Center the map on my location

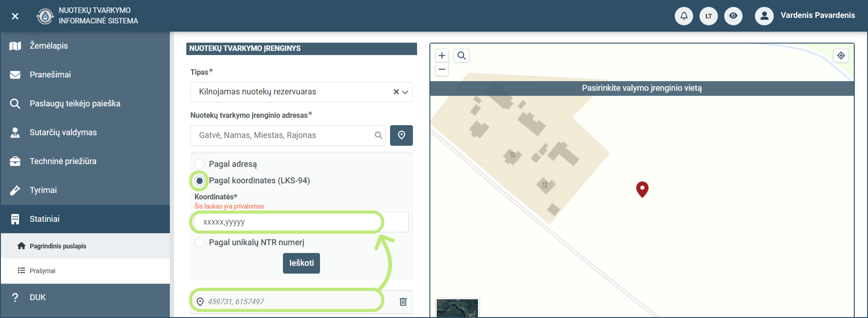click(x=841, y=55)
